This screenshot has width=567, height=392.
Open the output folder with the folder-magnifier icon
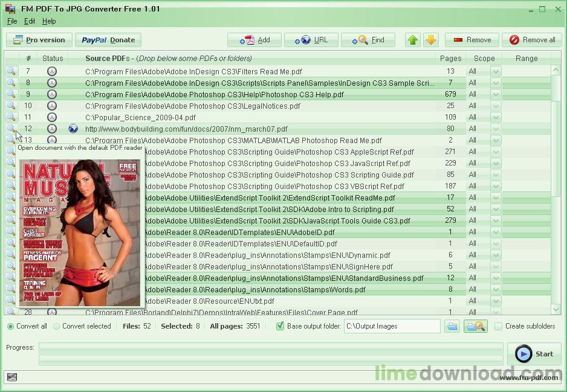[475, 326]
